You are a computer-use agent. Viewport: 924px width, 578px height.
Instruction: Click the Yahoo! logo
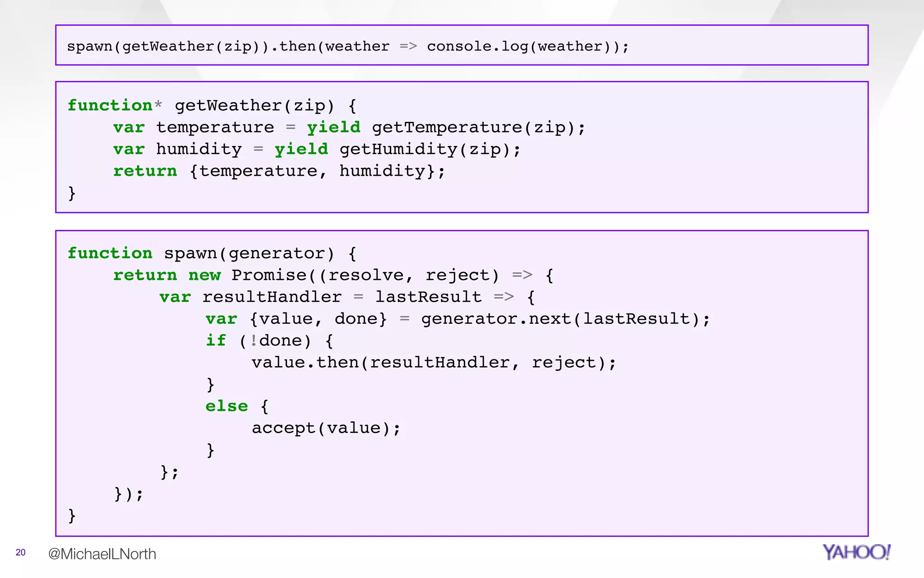[x=856, y=552]
